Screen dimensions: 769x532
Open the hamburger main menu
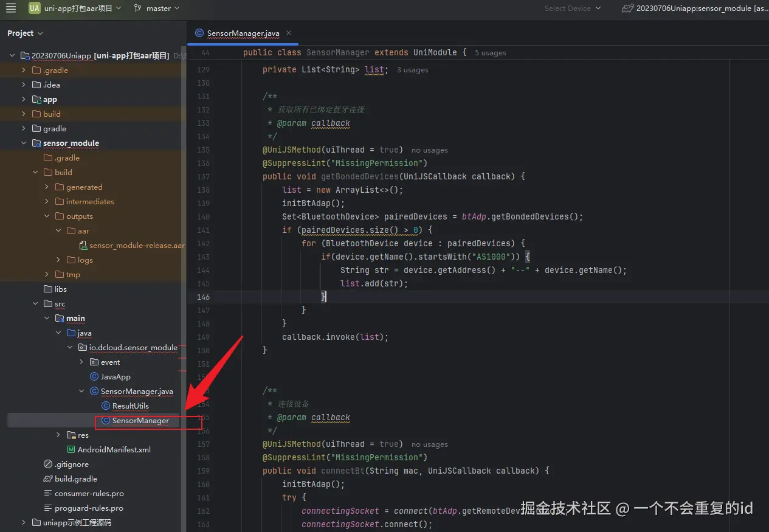(11, 8)
